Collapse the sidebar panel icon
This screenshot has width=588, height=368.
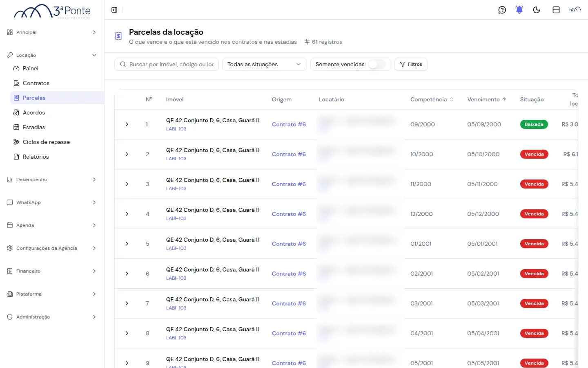pyautogui.click(x=114, y=10)
